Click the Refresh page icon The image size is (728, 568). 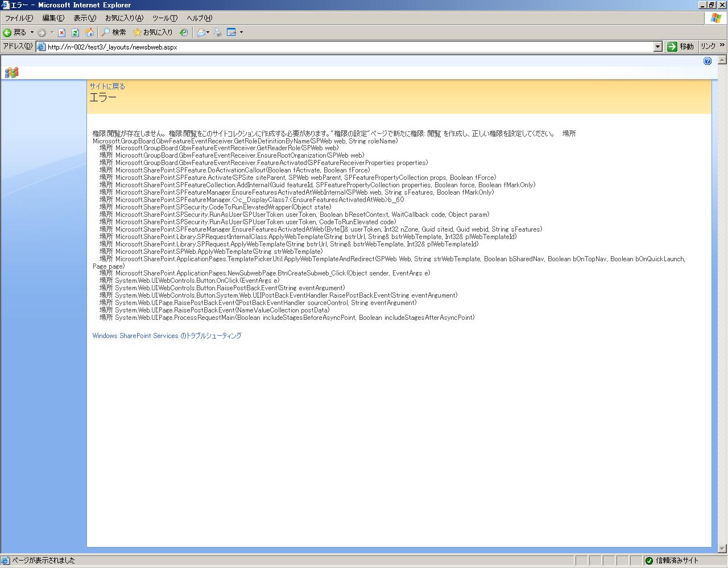75,32
